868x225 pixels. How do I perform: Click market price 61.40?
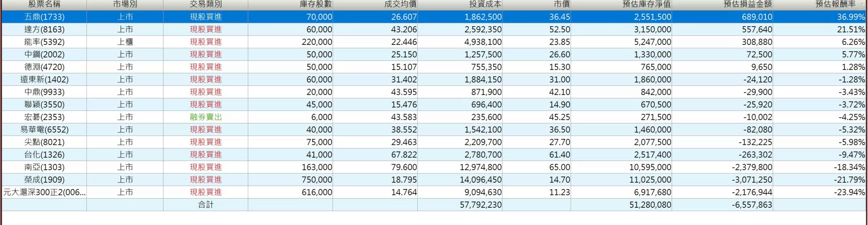(x=560, y=155)
